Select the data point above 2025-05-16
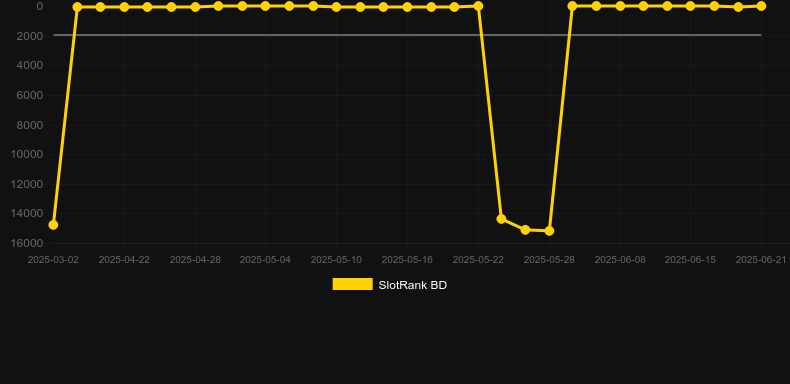The height and width of the screenshot is (384, 790). click(407, 7)
